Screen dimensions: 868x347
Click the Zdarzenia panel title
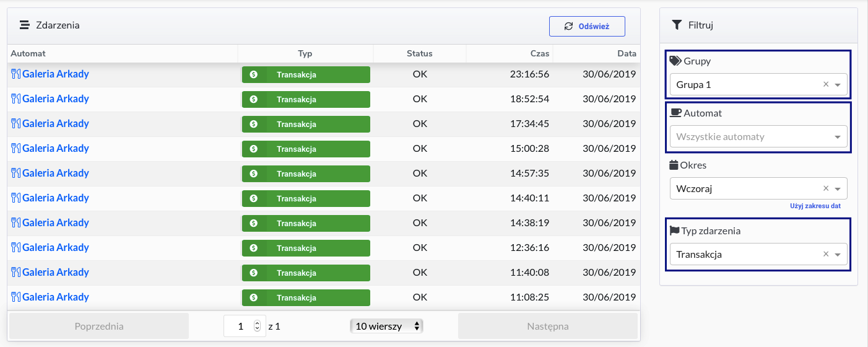click(x=58, y=25)
